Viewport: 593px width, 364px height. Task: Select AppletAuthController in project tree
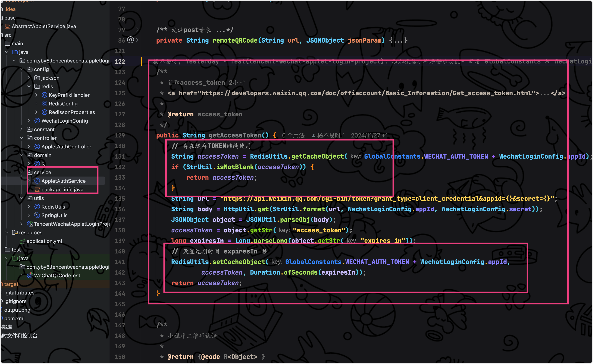pos(66,147)
